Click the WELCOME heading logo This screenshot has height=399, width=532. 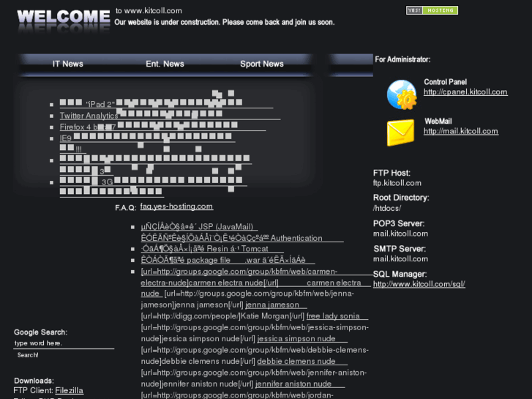click(x=64, y=18)
